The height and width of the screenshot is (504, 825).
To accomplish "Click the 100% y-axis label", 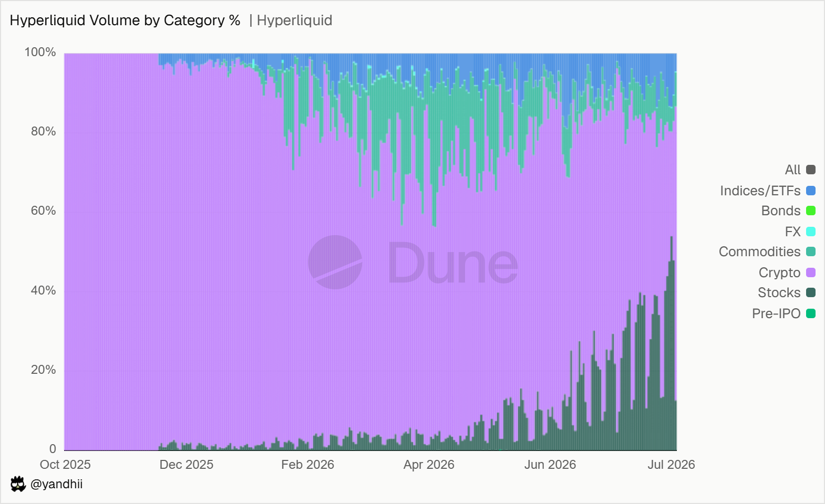I will (x=40, y=52).
